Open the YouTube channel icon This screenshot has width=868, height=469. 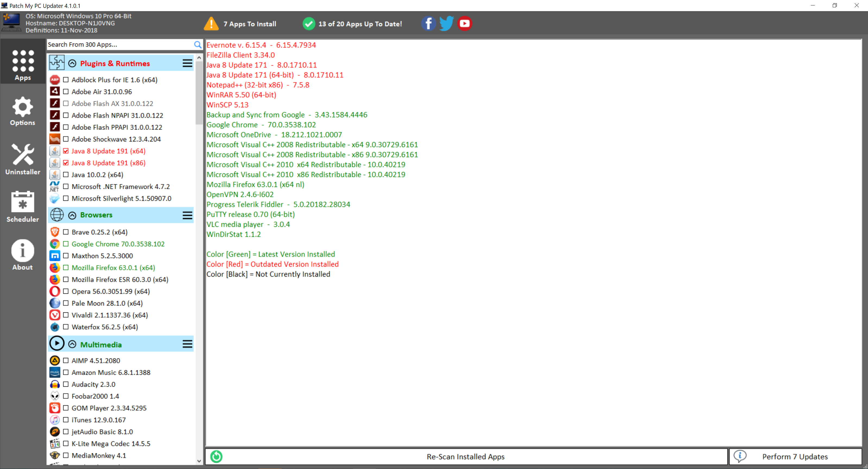coord(465,24)
